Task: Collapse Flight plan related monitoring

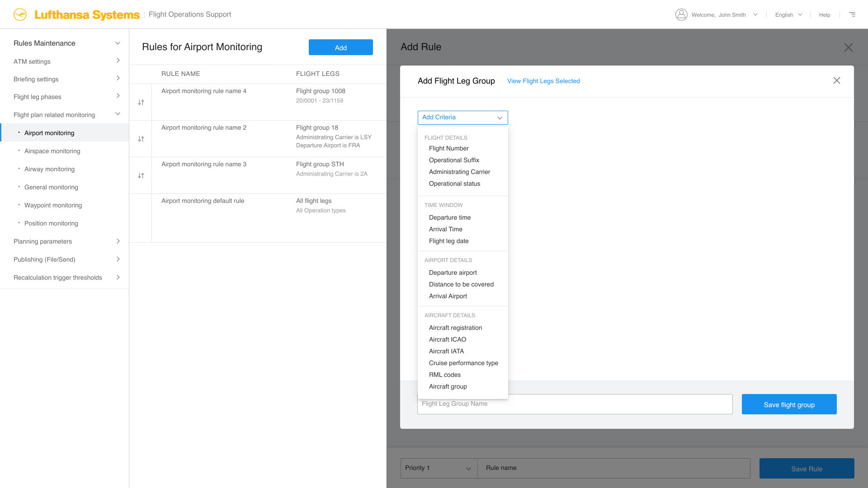Action: [x=118, y=114]
